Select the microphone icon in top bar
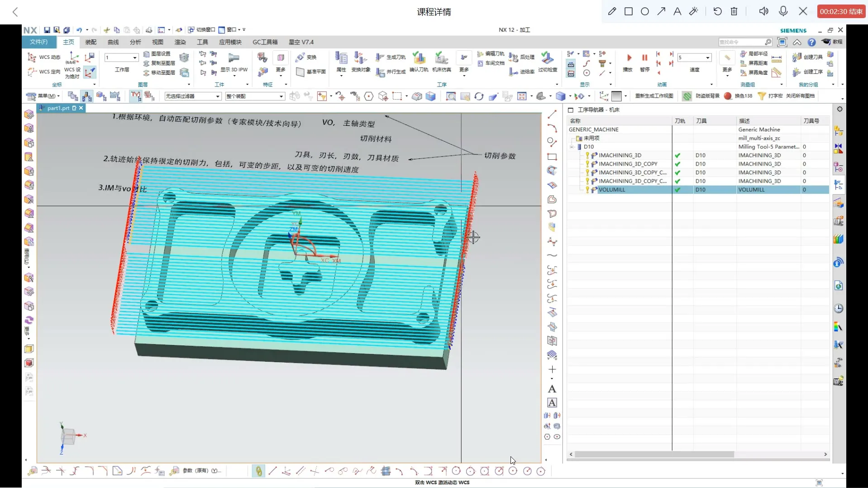Image resolution: width=868 pixels, height=488 pixels. (783, 11)
